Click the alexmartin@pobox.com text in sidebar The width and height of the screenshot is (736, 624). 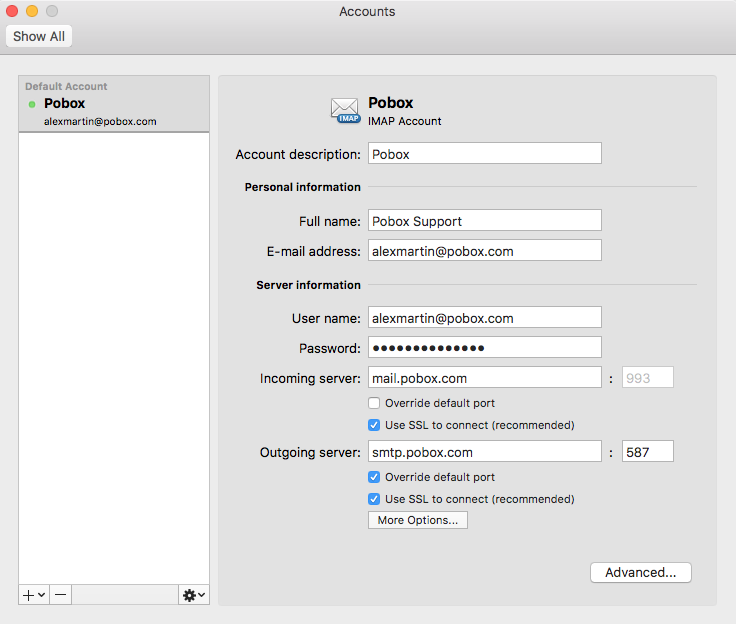point(100,122)
